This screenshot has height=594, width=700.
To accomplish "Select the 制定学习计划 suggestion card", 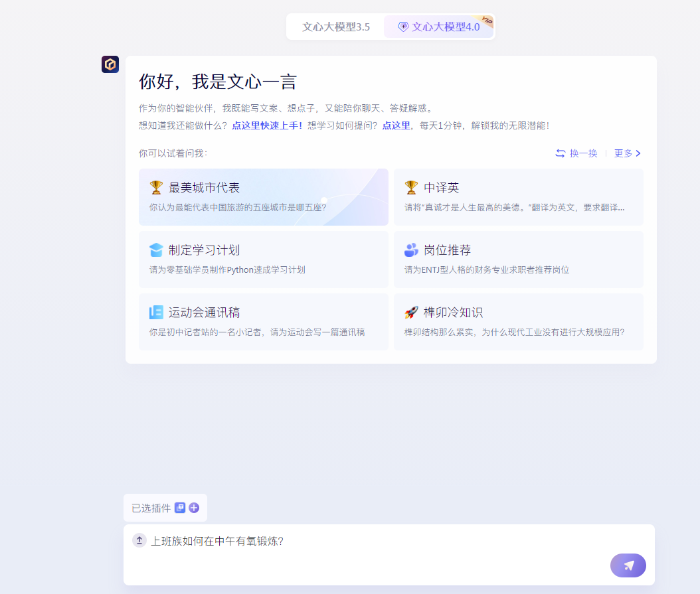I will (x=264, y=260).
